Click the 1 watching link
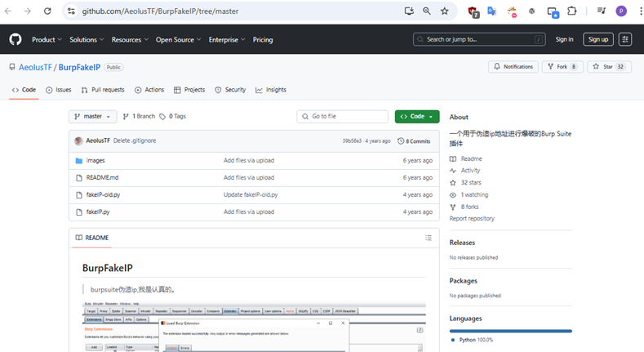The width and height of the screenshot is (644, 352). click(x=469, y=195)
